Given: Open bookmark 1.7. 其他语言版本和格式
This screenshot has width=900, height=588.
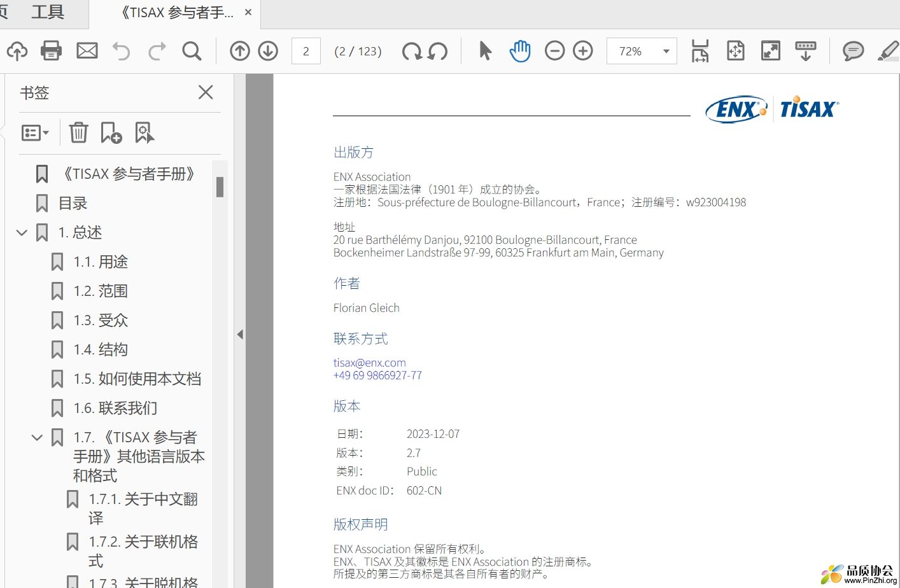Looking at the screenshot, I should pos(139,456).
